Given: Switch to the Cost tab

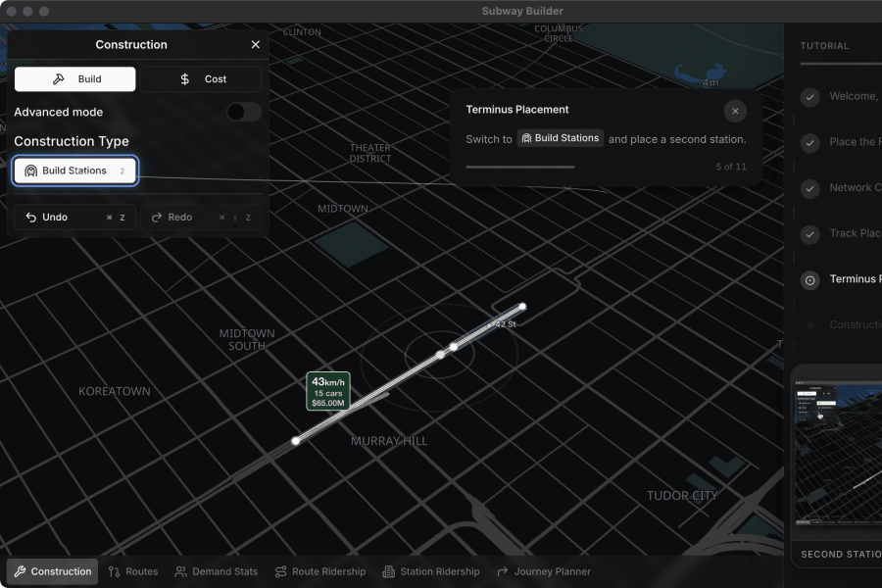Looking at the screenshot, I should tap(201, 79).
